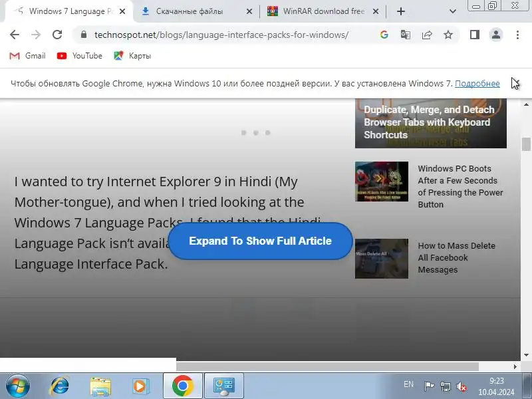Open a new tab with the plus button
Screen dimensions: 532x399
coord(401,11)
